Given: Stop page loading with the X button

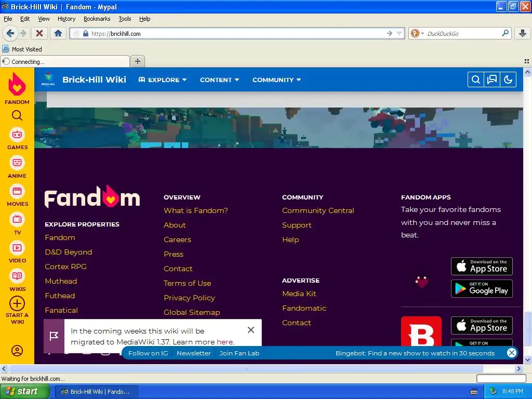Looking at the screenshot, I should 39,33.
